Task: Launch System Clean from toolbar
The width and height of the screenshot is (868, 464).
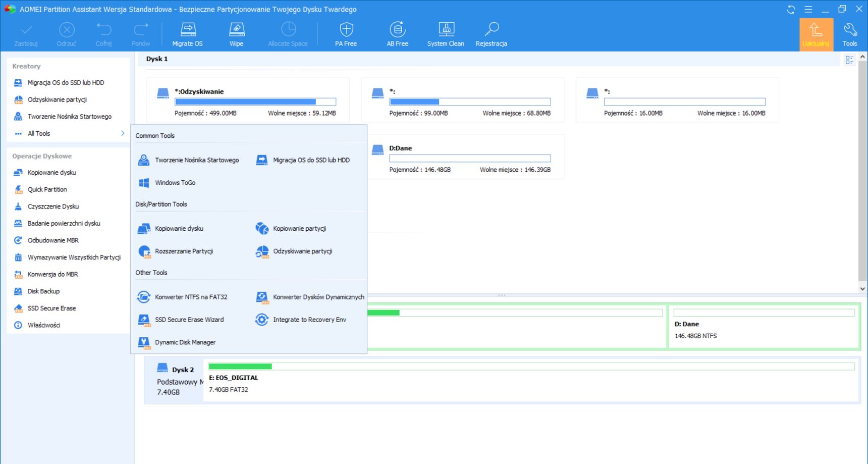Action: [446, 30]
